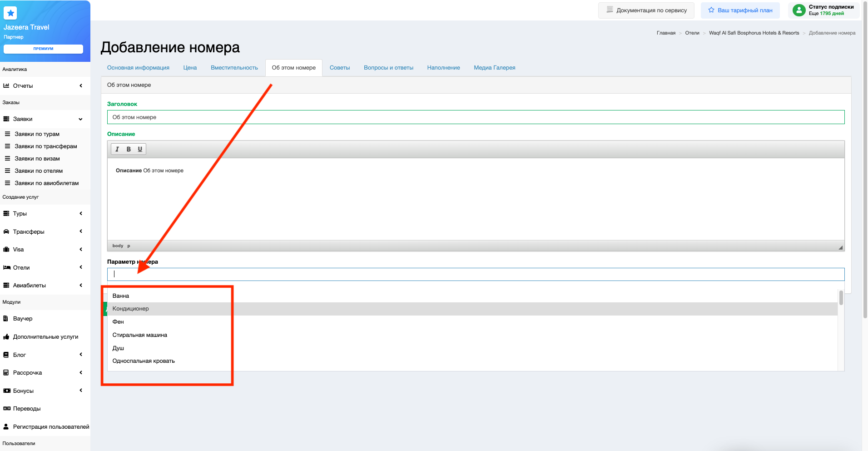868x451 pixels.
Task: Switch to the Цена tab
Action: 190,68
